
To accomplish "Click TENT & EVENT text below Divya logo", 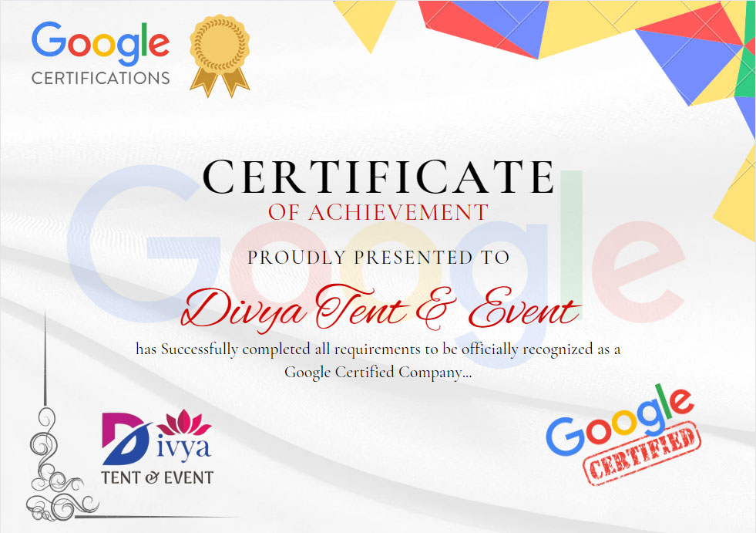I will pyautogui.click(x=157, y=477).
